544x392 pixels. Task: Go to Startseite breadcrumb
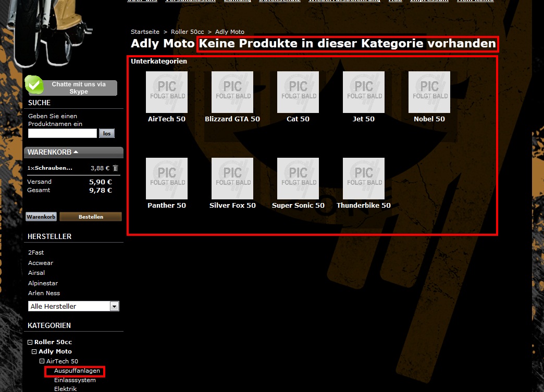click(x=145, y=32)
